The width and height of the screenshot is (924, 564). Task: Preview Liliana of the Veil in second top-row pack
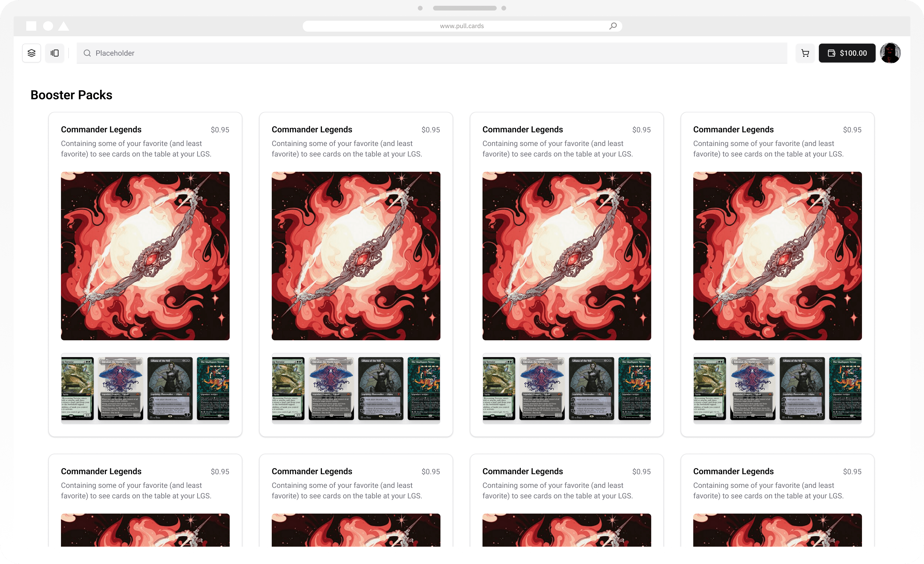[381, 389]
